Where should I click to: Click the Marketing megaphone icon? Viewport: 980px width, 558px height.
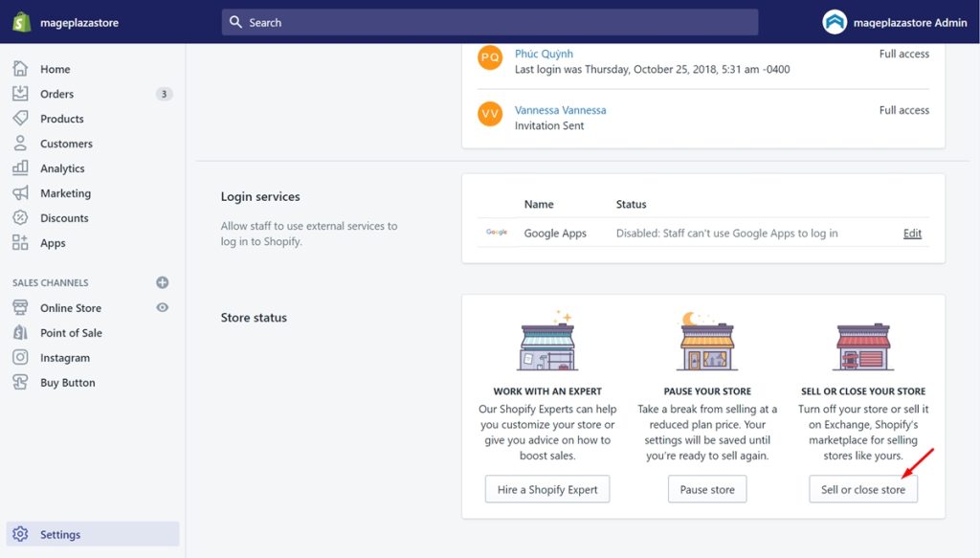[20, 193]
